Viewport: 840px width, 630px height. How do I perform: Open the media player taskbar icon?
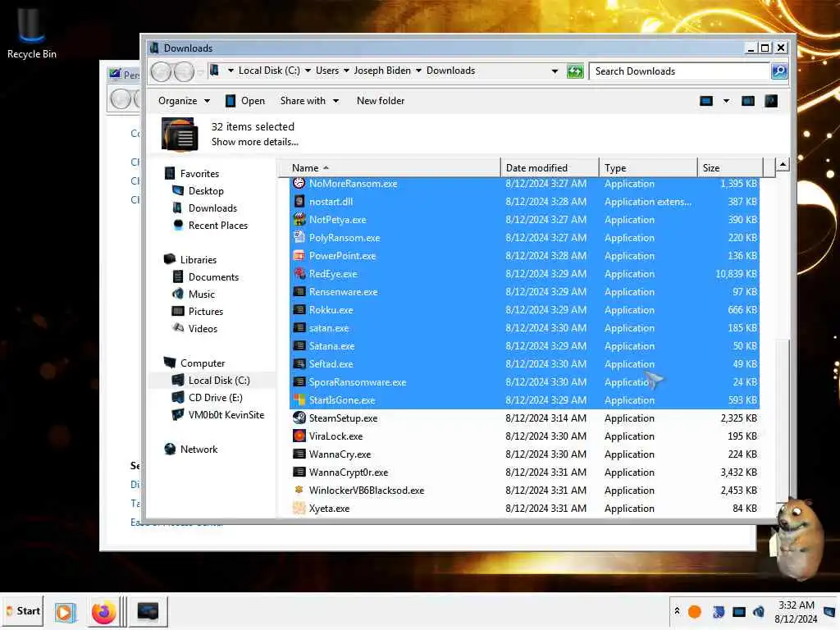tap(65, 612)
